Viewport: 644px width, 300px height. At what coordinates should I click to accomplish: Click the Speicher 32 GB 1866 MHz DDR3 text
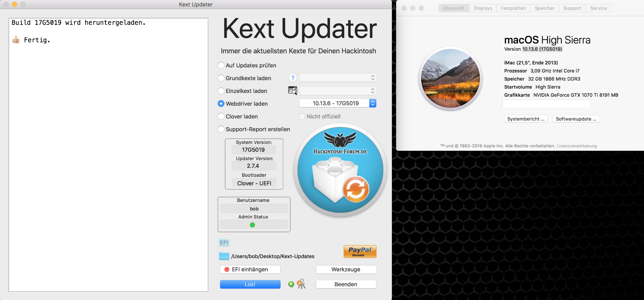(542, 79)
